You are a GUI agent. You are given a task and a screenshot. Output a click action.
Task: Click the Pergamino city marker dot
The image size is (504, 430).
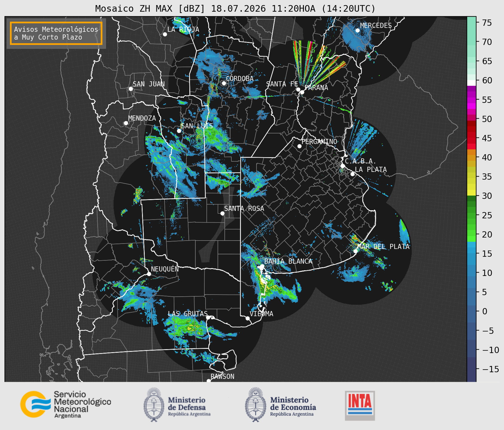[x=299, y=146]
